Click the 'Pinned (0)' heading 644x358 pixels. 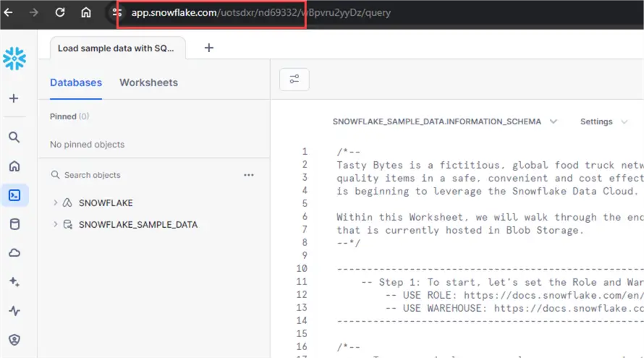pyautogui.click(x=69, y=116)
